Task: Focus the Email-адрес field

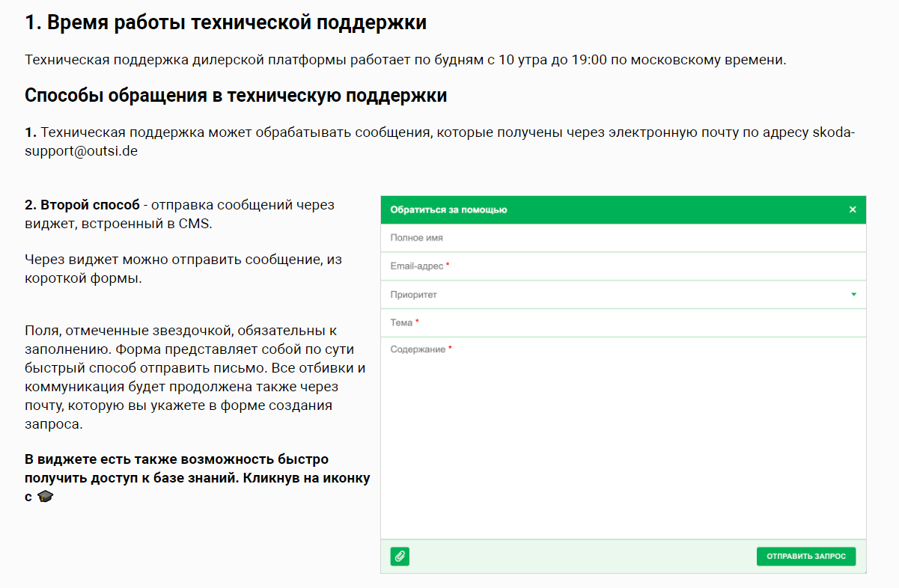Action: click(x=624, y=266)
